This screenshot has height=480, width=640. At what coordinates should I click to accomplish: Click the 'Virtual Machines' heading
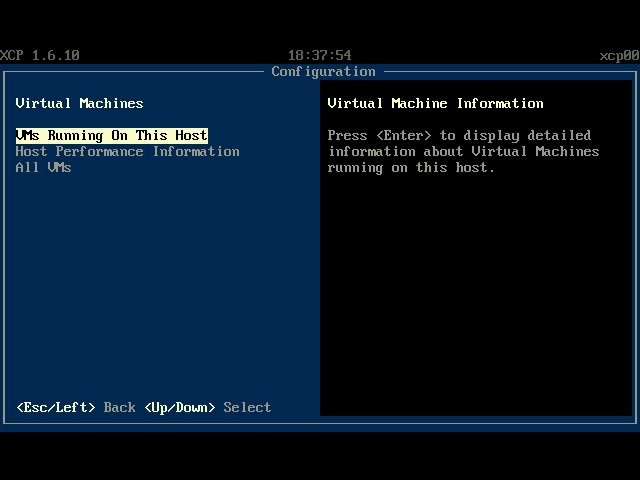pos(79,103)
